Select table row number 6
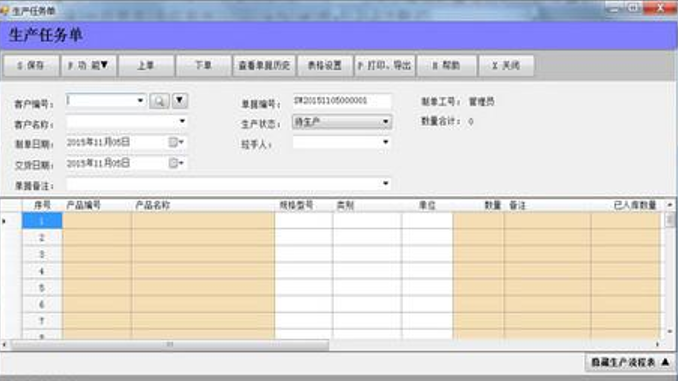 click(42, 304)
